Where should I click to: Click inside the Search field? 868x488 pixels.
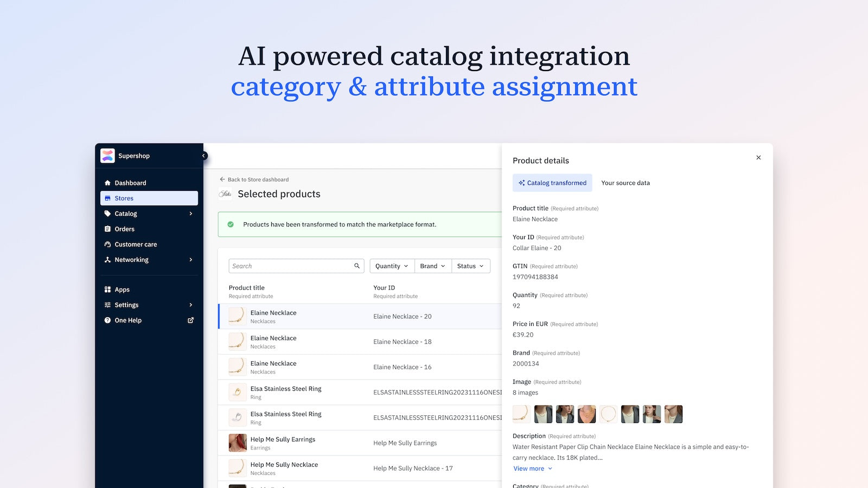click(288, 266)
